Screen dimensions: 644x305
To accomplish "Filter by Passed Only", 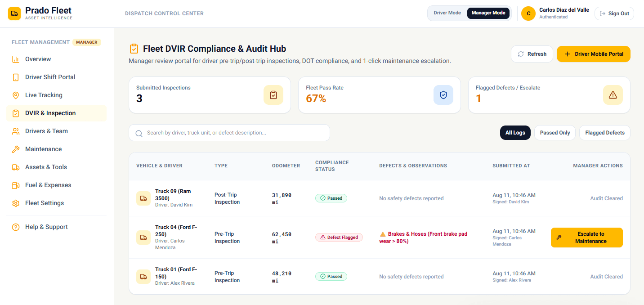I will point(555,133).
